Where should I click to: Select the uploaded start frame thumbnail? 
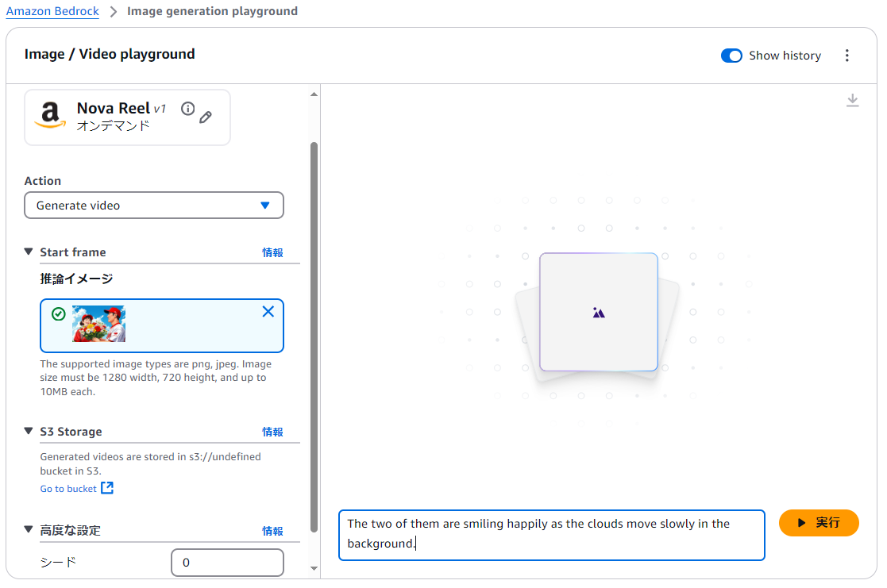point(99,324)
